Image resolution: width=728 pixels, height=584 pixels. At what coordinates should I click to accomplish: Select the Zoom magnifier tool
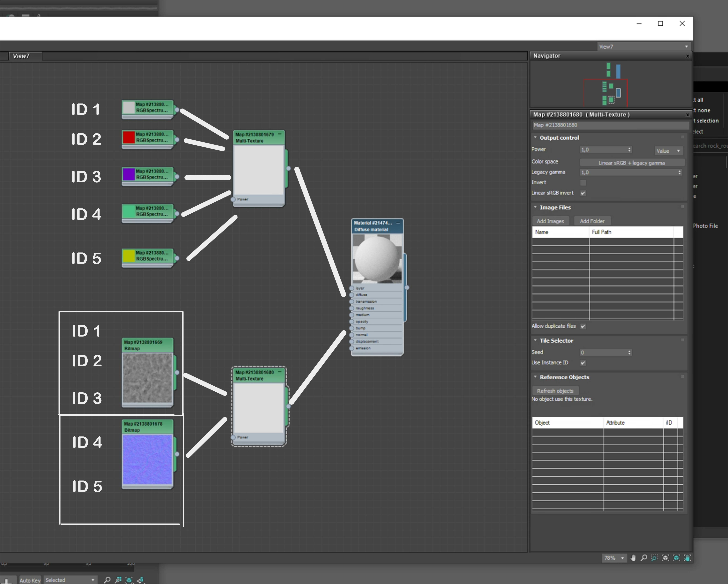(x=644, y=558)
